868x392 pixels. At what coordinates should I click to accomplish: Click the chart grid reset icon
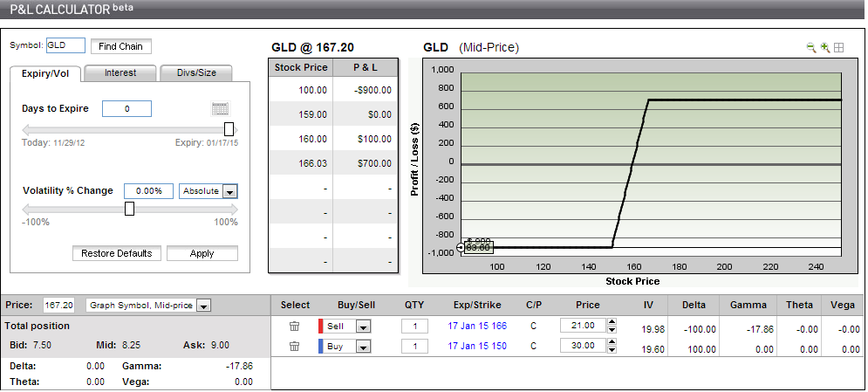(838, 48)
